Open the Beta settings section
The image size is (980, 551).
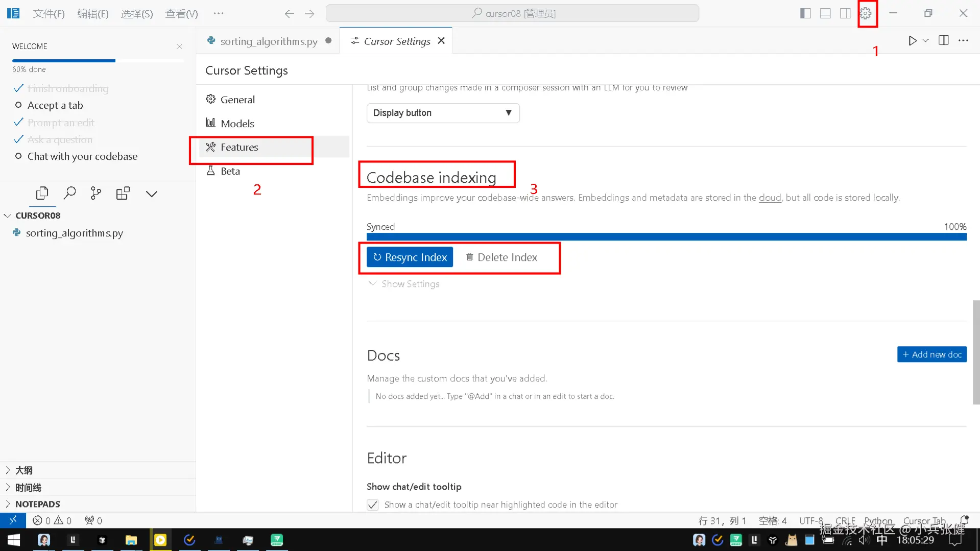pos(230,171)
